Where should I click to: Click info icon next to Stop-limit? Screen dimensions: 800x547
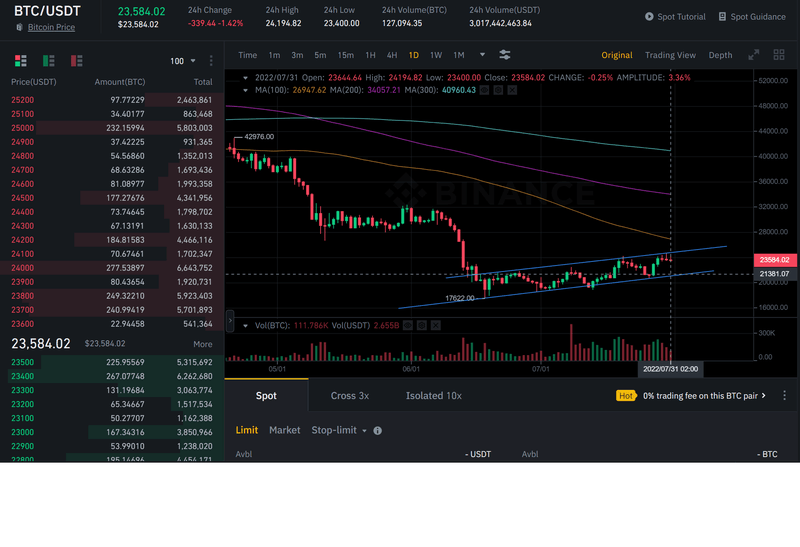click(378, 431)
